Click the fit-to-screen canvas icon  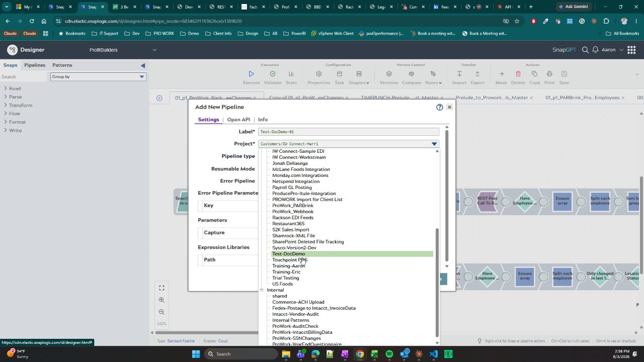(162, 288)
